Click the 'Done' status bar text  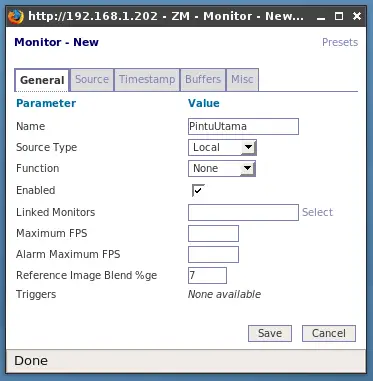tap(31, 361)
